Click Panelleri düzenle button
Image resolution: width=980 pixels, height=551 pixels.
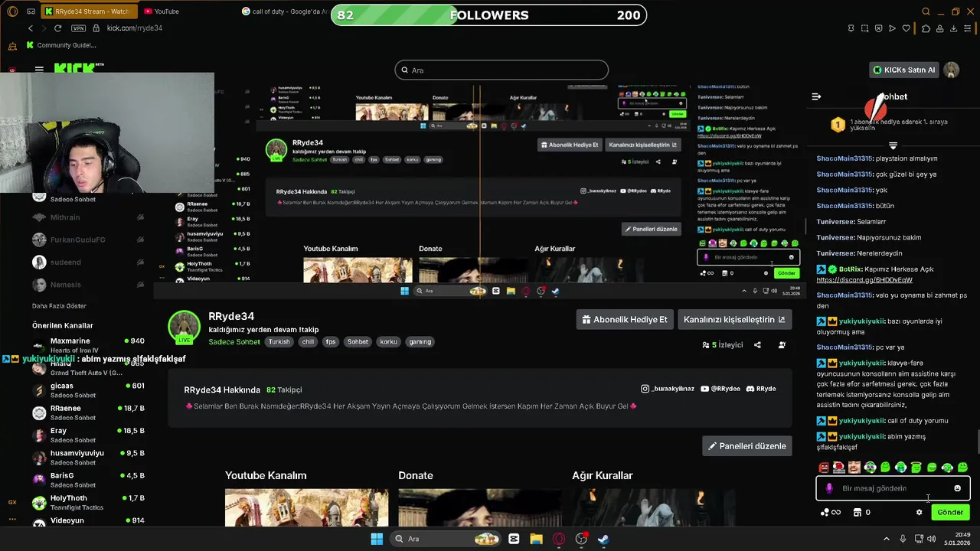(746, 446)
